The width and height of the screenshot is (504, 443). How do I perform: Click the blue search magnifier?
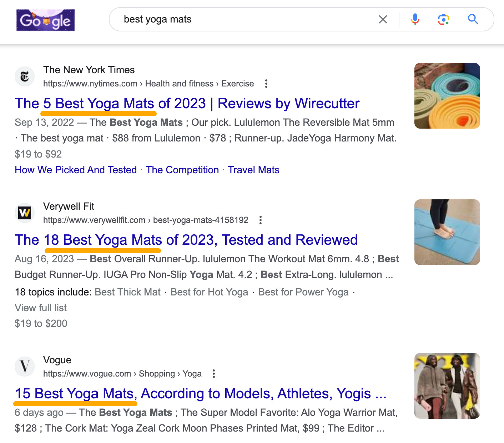point(473,19)
